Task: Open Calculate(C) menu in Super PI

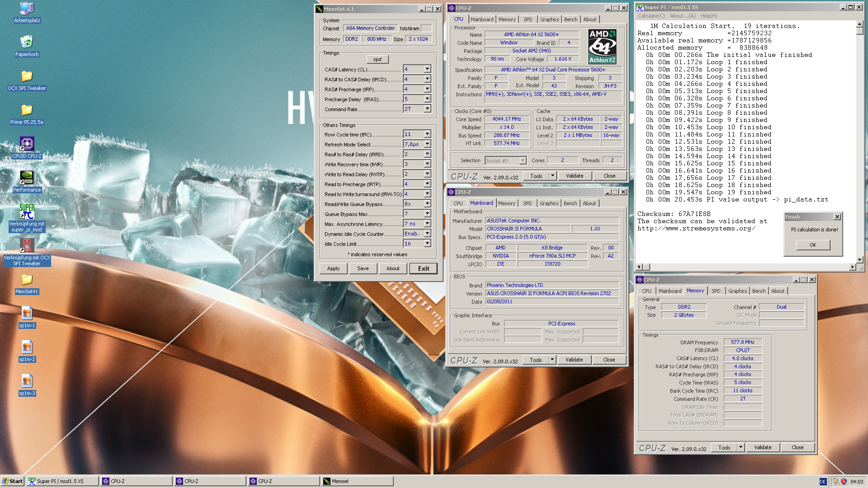Action: [651, 16]
